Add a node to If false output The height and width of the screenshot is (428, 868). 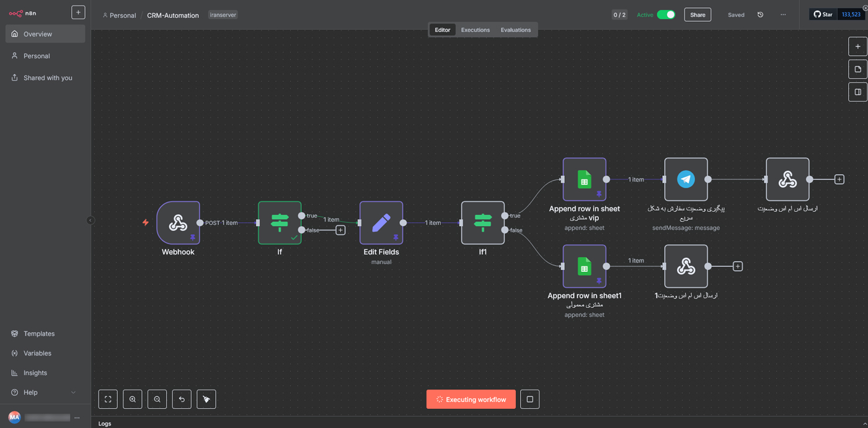click(340, 230)
